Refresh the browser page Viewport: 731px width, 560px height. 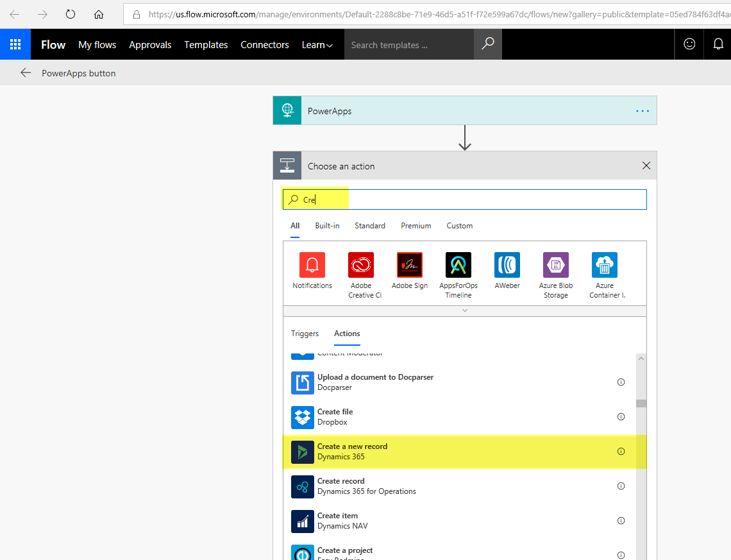[71, 15]
